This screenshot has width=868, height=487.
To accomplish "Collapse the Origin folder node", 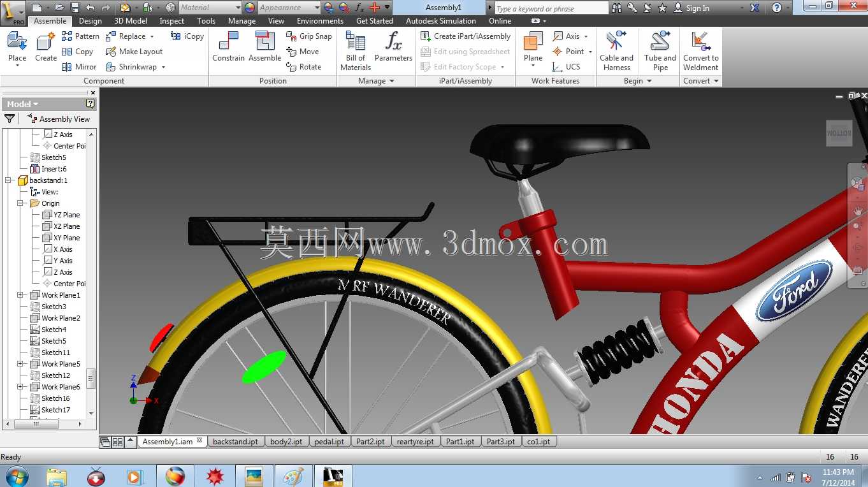I will click(x=21, y=203).
